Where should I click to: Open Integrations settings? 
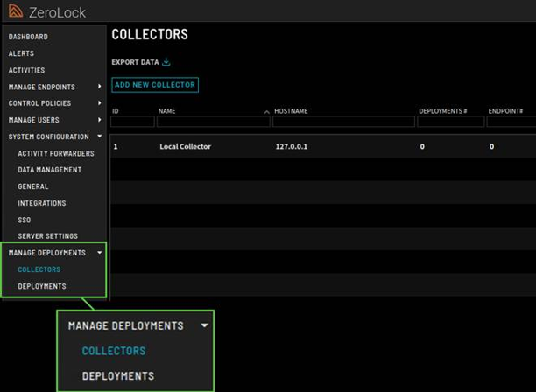tap(42, 203)
